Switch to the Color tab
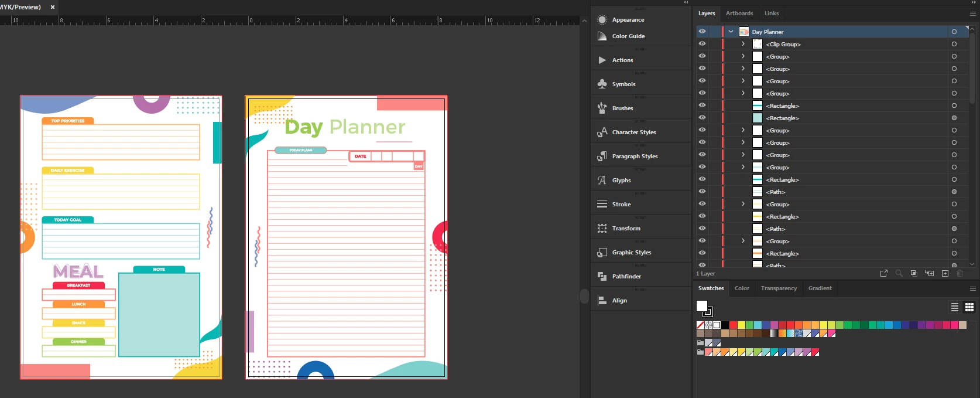Viewport: 980px width, 398px height. click(742, 288)
